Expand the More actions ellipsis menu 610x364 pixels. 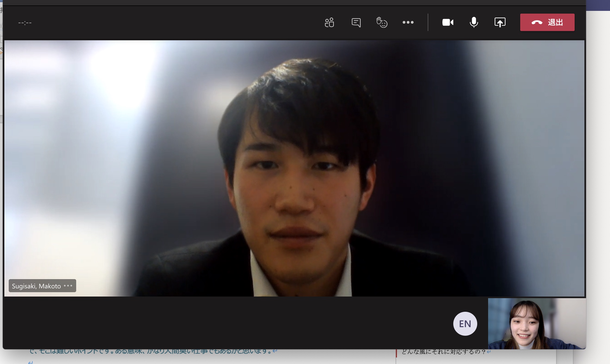(408, 22)
